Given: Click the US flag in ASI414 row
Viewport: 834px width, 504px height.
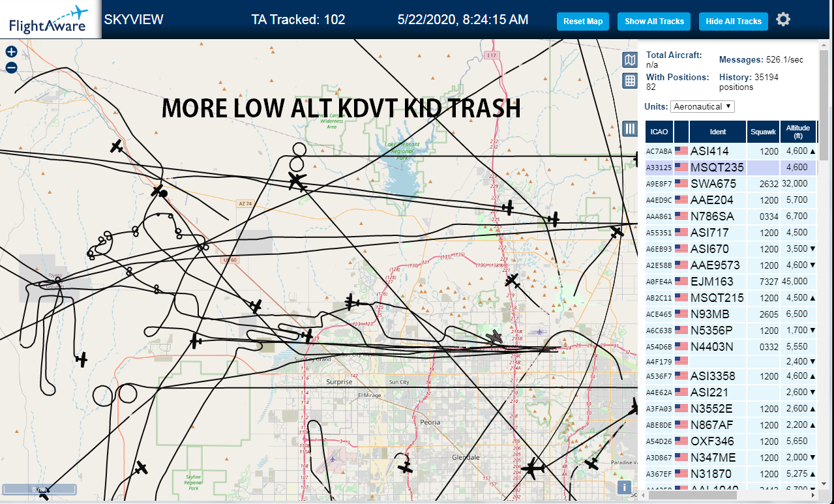Looking at the screenshot, I should 681,151.
